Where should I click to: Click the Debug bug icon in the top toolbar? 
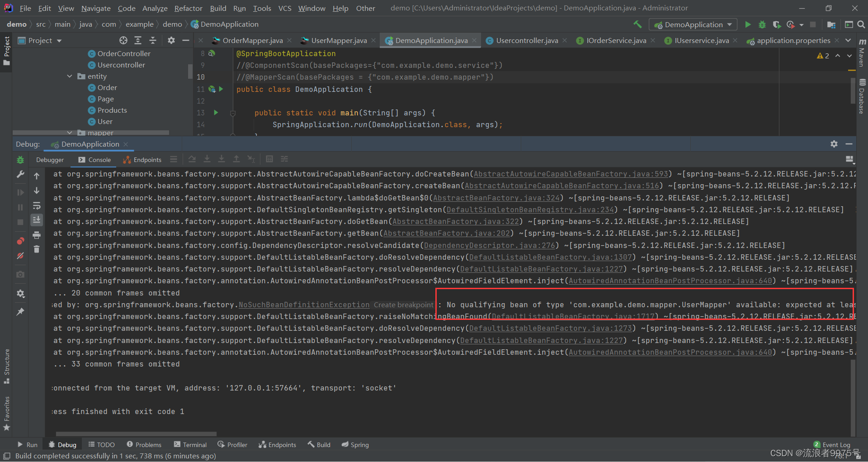[x=762, y=24]
